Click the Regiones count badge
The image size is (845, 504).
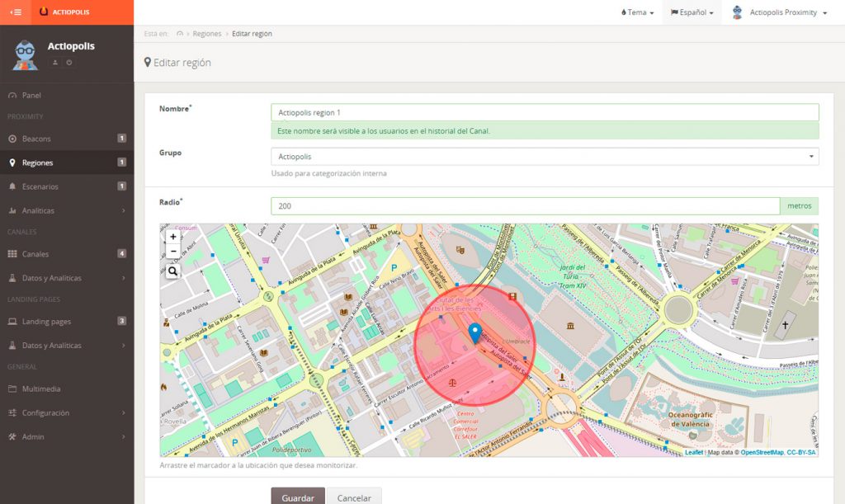click(122, 162)
